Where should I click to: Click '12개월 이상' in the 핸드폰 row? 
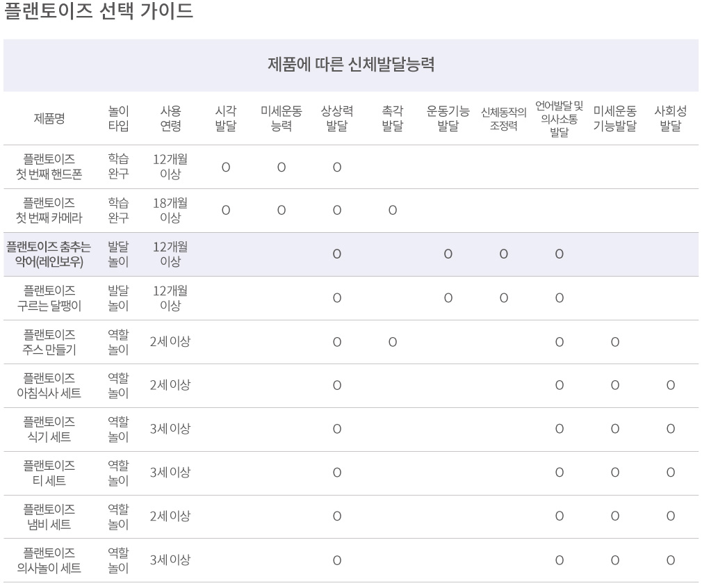(x=170, y=166)
